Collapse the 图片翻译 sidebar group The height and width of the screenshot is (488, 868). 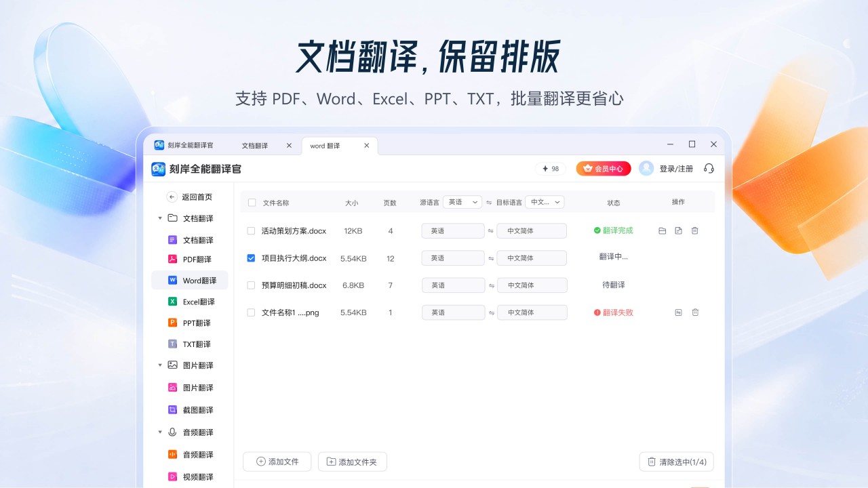click(160, 365)
